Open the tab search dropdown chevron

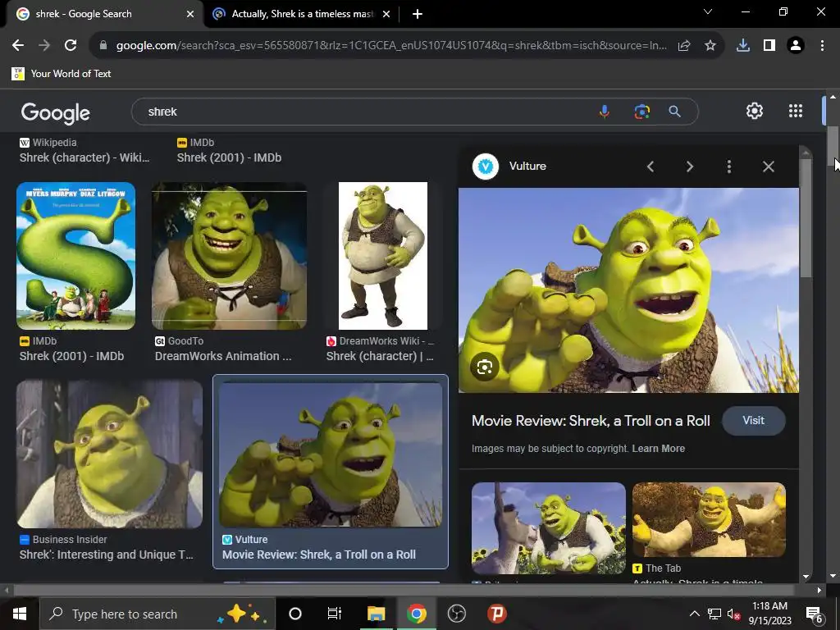[x=708, y=11]
